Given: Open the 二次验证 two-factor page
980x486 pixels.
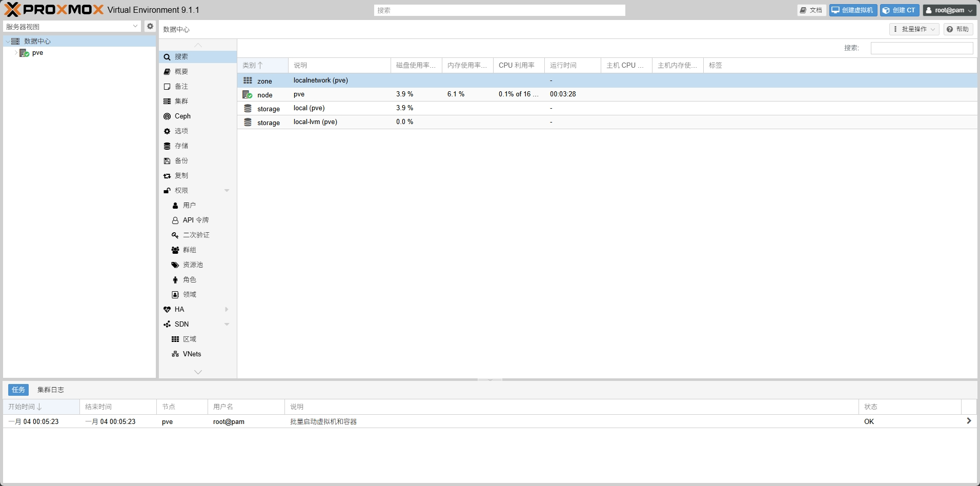Looking at the screenshot, I should coord(196,235).
